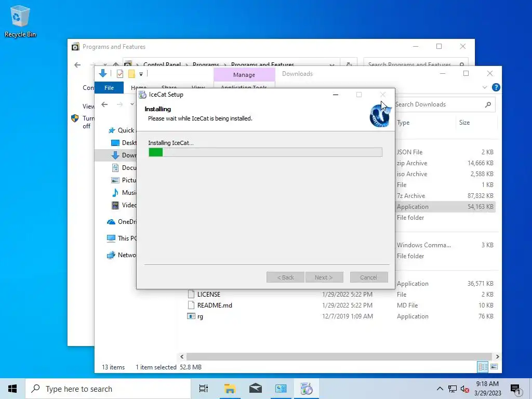Select the README.md file row
Screen dimensions: 532x399
click(342, 305)
